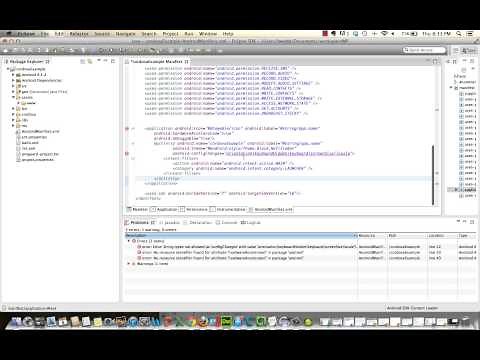Focus the Quick Access search field

pyautogui.click(x=424, y=50)
